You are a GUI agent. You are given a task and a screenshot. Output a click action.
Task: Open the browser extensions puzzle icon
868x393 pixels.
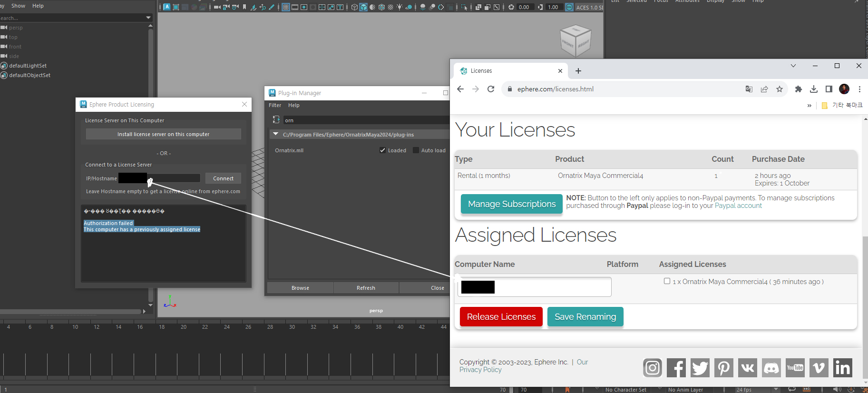coord(799,89)
